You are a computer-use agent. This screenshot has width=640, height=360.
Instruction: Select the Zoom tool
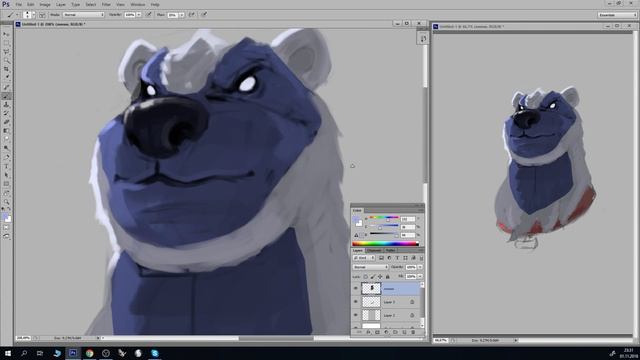[x=6, y=202]
